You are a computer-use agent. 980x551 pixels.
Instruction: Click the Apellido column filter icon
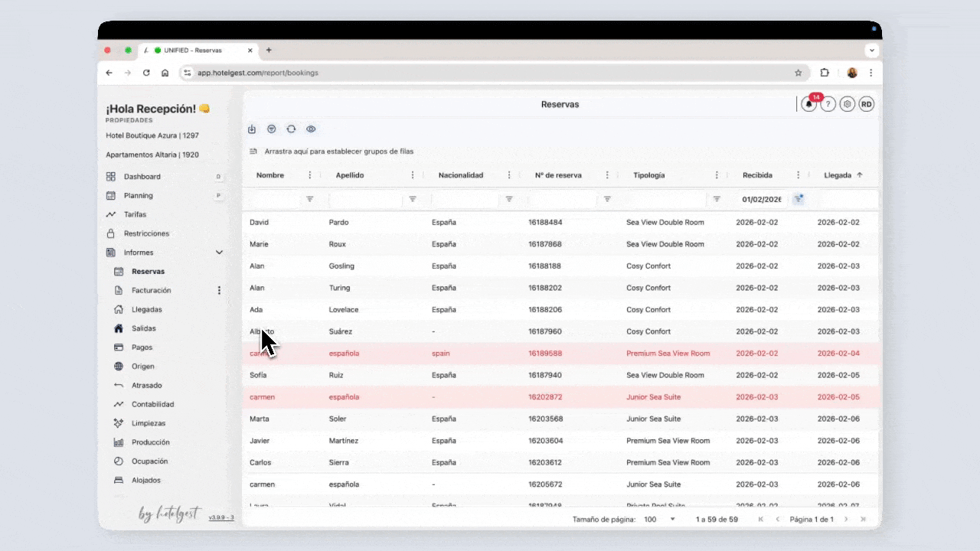[x=413, y=199]
